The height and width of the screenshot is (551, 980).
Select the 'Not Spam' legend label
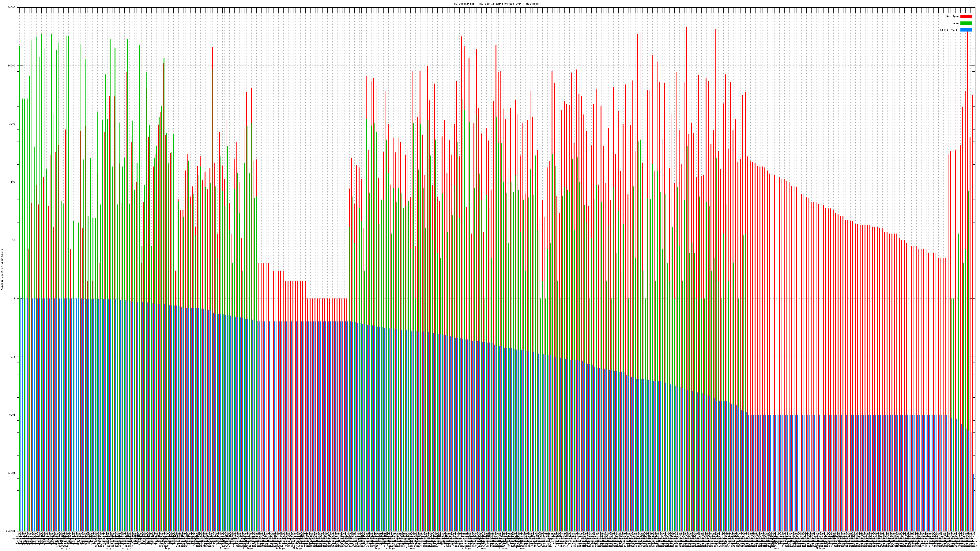coord(953,16)
